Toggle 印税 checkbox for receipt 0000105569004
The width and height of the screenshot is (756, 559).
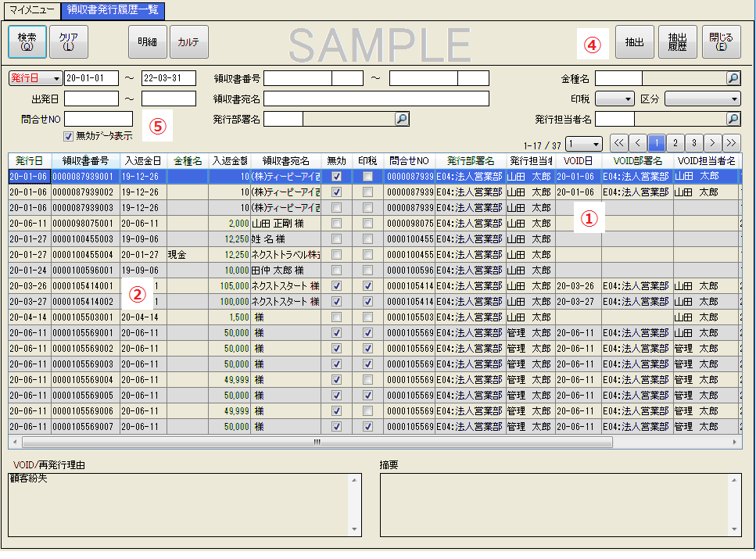click(367, 380)
